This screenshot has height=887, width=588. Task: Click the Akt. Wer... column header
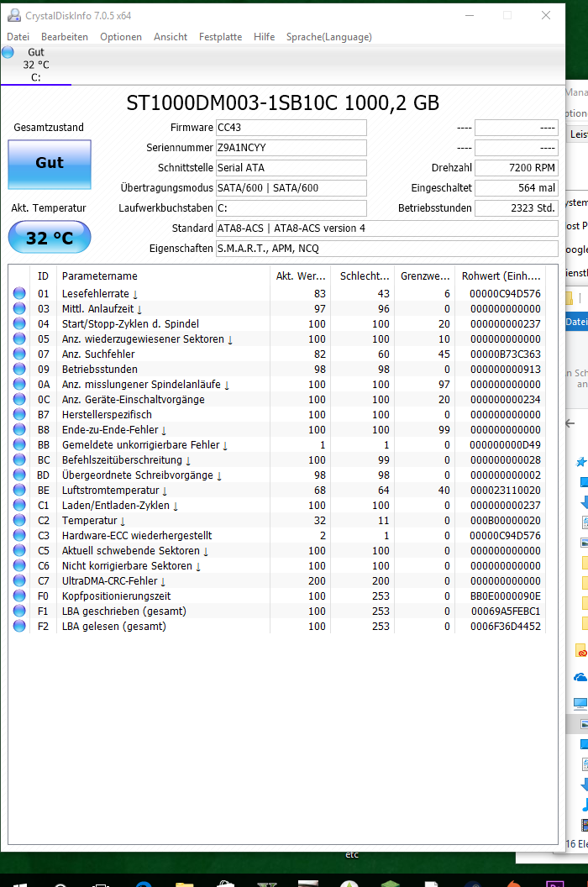point(301,276)
